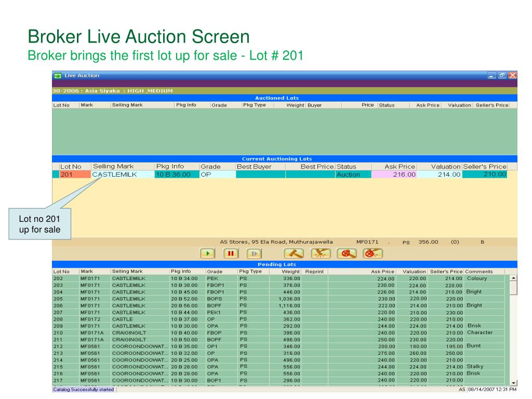Click the Burnt comment in lot 212 row

tap(473, 345)
